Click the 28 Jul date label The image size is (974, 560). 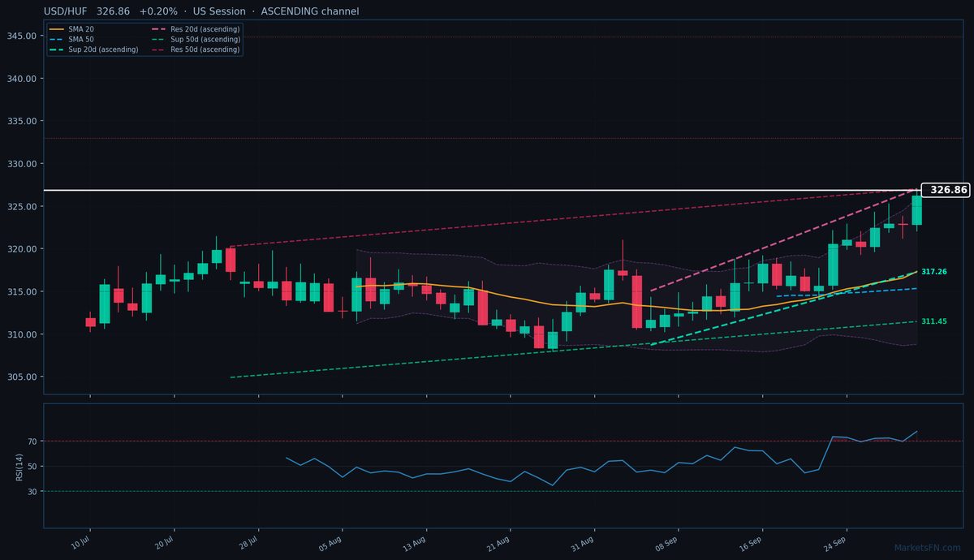coord(248,544)
